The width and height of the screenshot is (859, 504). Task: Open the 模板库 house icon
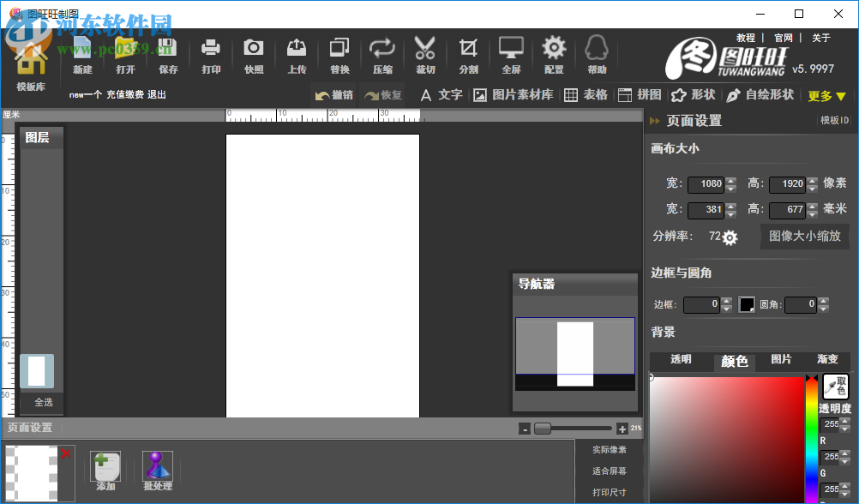pos(31,60)
